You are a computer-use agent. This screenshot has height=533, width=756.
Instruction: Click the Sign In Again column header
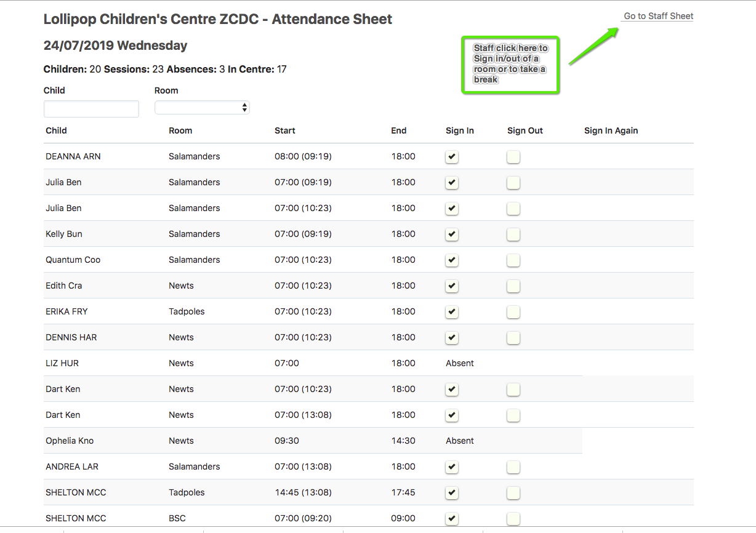point(611,130)
